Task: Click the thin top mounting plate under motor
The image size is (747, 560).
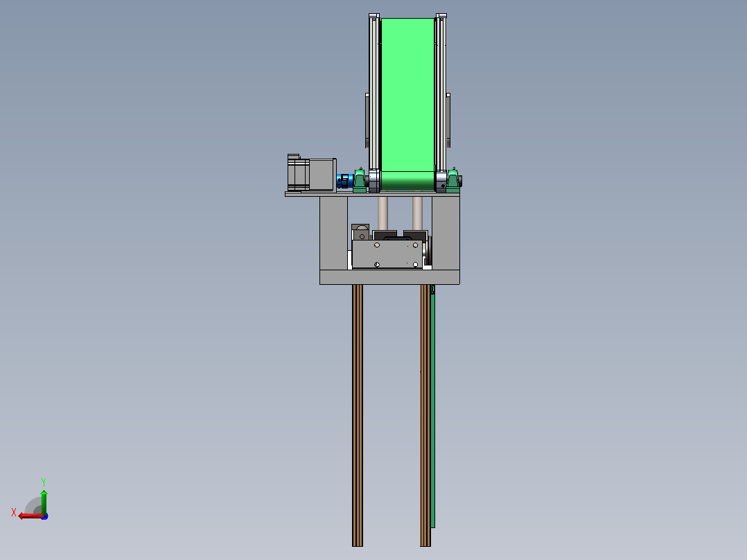Action: [x=372, y=194]
